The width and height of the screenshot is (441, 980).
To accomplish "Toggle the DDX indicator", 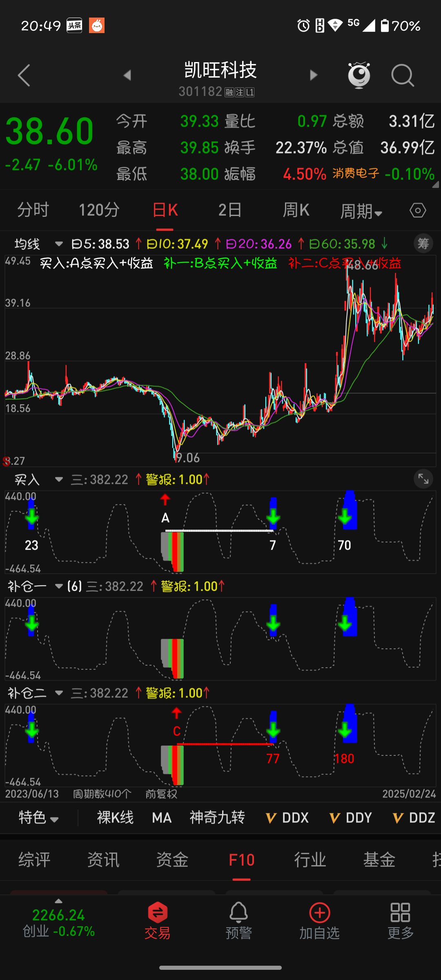I will point(287,818).
